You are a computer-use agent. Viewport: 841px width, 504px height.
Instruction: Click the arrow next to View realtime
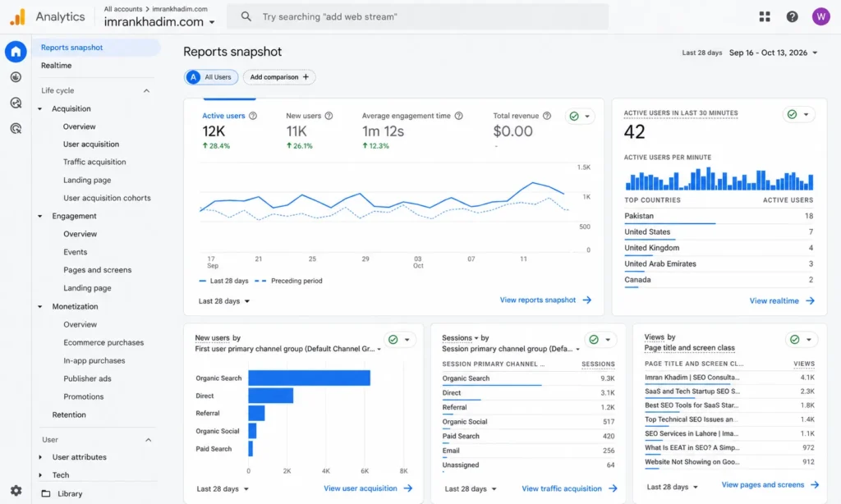coord(811,300)
